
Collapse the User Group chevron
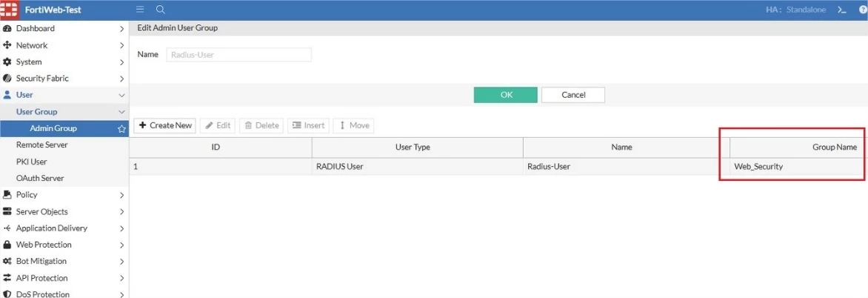click(121, 112)
